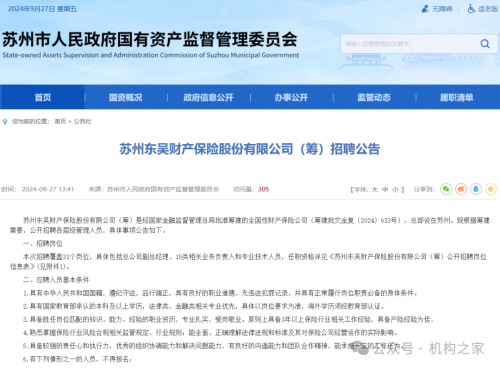Click the location pin breadcrumb icon
The image size is (500, 368).
tap(5, 122)
